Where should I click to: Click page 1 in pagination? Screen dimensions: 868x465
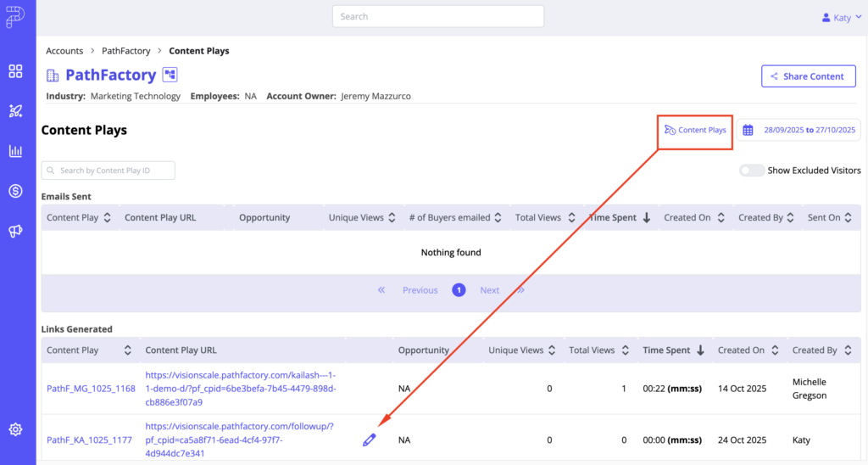click(x=459, y=290)
